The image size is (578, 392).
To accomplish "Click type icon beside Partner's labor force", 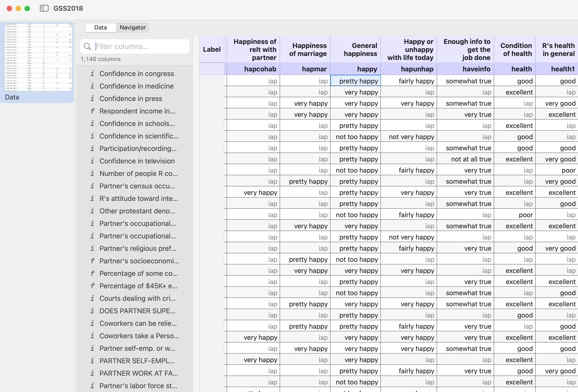I will pyautogui.click(x=92, y=386).
